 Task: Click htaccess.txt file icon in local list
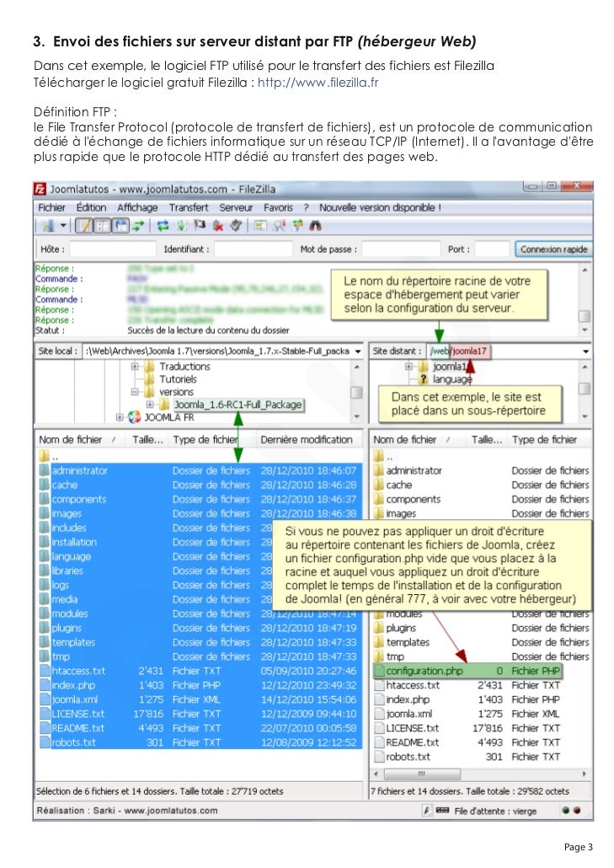(45, 671)
